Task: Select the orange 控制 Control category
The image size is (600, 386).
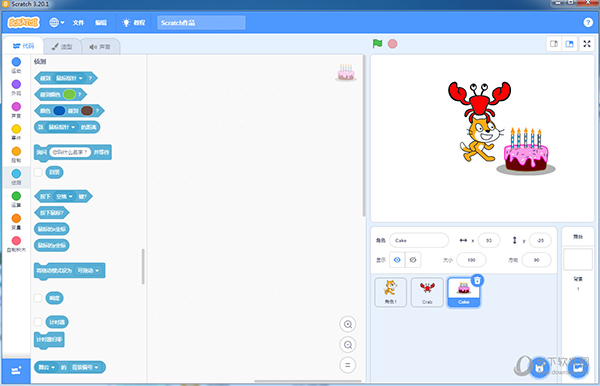Action: (16, 155)
